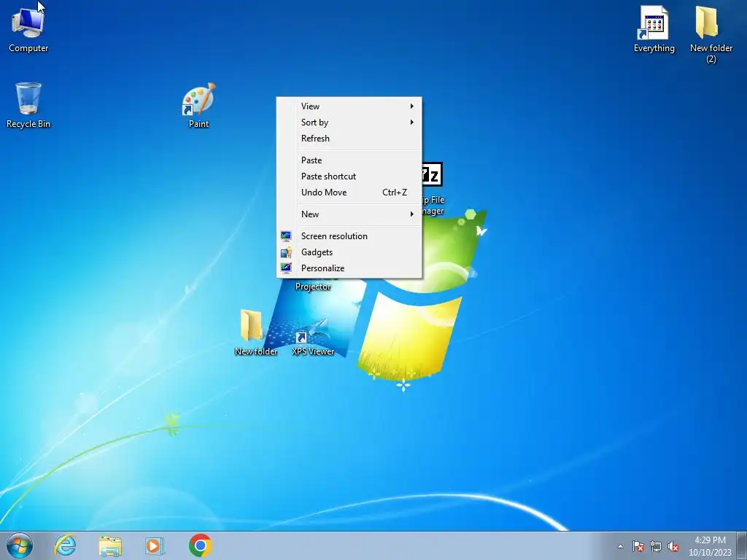Select the Everything shortcut icon
Viewport: 747px width, 560px height.
point(654,29)
